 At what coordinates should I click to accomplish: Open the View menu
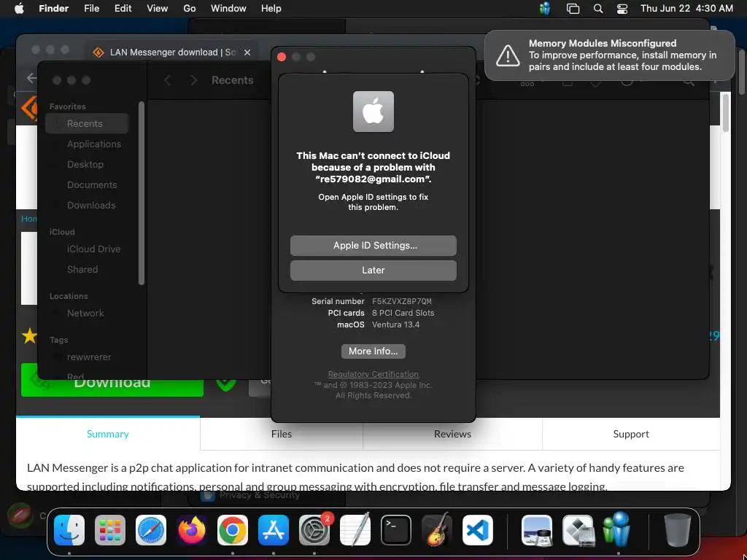coord(158,9)
